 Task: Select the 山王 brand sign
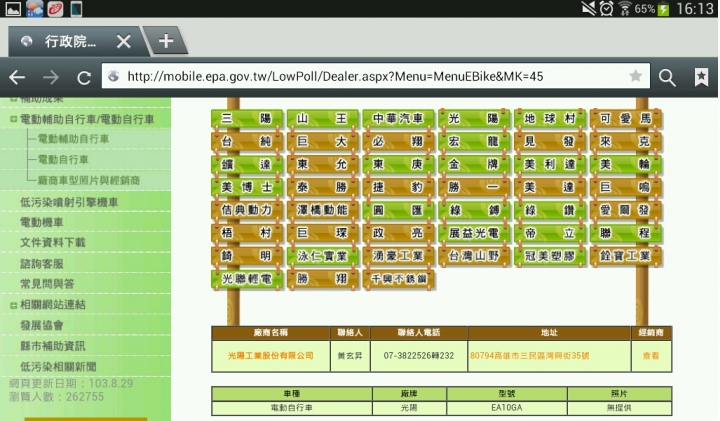coord(322,118)
